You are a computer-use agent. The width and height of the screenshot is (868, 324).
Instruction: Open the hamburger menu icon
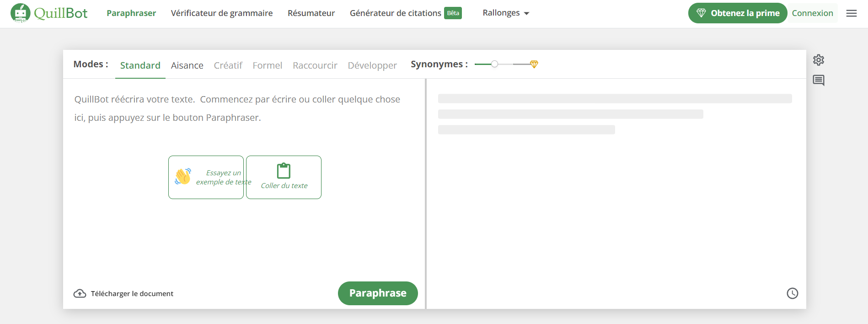point(852,13)
